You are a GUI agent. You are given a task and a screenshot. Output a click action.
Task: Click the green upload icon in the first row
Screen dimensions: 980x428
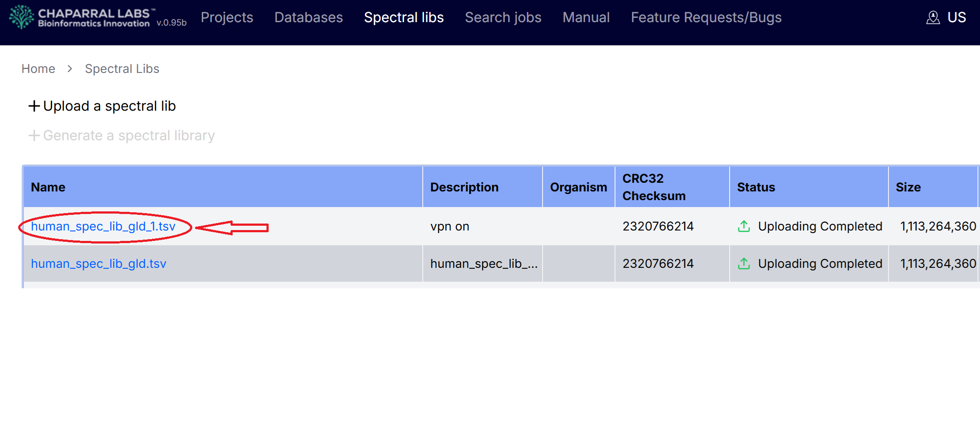tap(743, 226)
